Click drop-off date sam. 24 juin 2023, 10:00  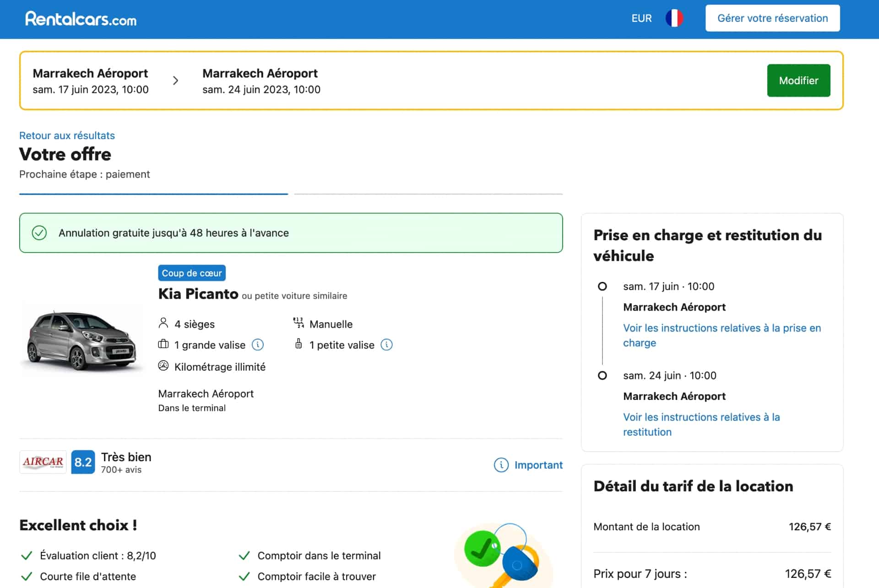[261, 90]
